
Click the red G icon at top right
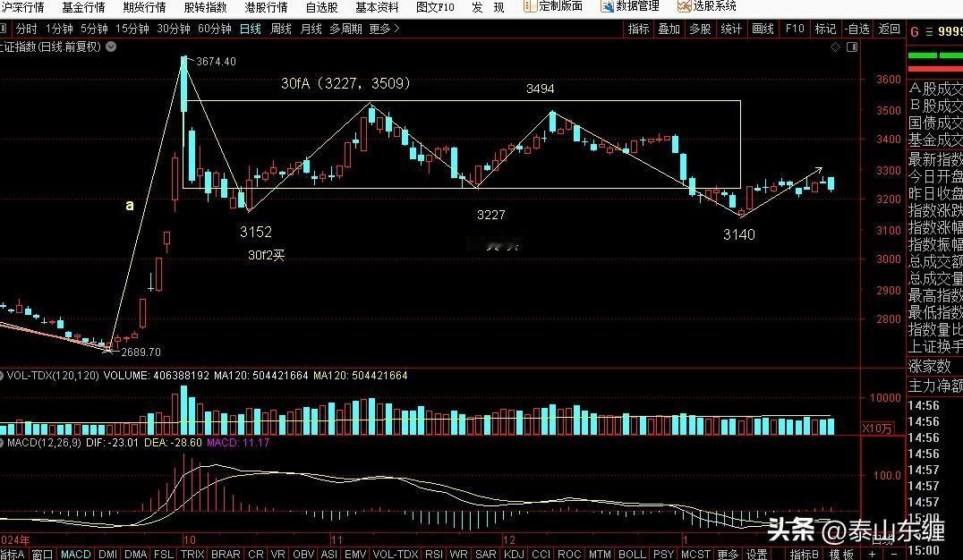click(x=915, y=32)
